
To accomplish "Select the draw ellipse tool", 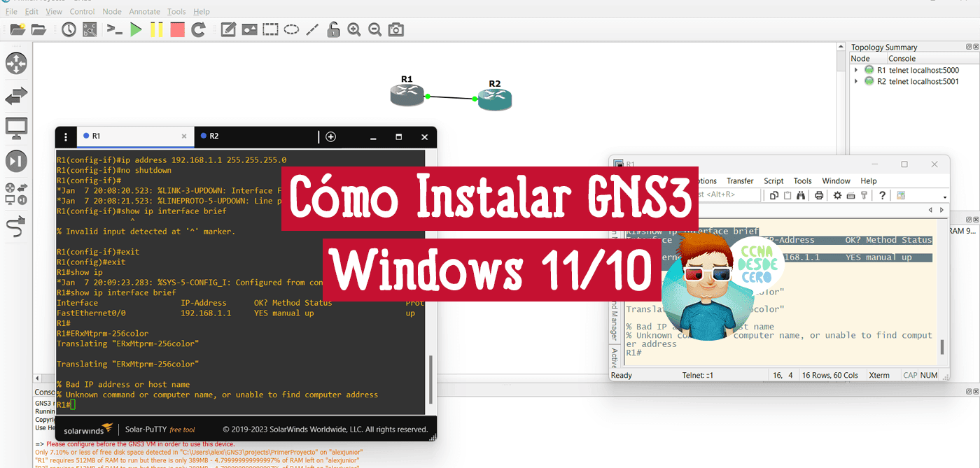I will tap(291, 29).
